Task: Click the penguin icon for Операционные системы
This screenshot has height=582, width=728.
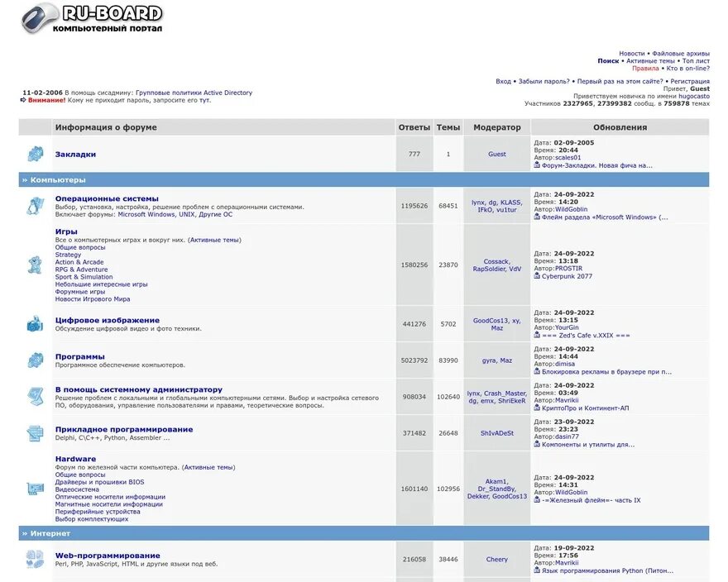Action: click(36, 206)
